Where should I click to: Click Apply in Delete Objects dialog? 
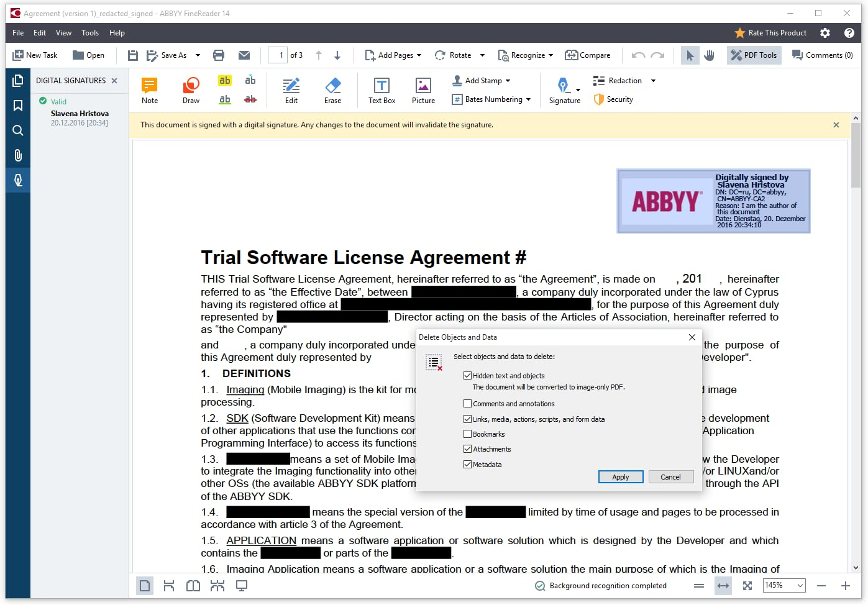(x=620, y=476)
